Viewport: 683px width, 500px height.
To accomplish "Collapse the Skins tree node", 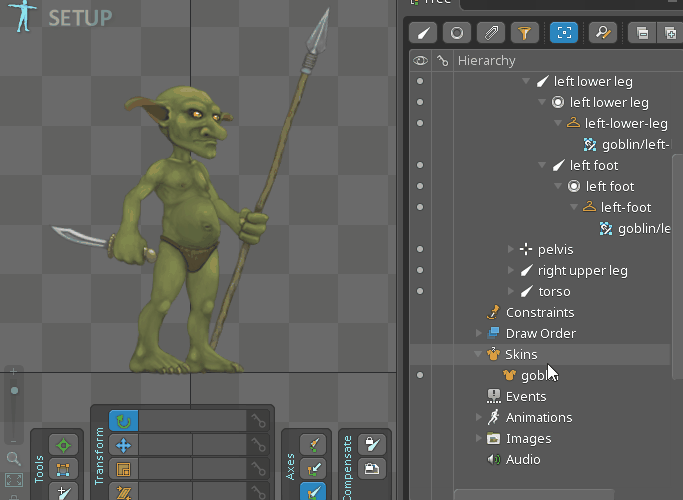I will coord(478,354).
